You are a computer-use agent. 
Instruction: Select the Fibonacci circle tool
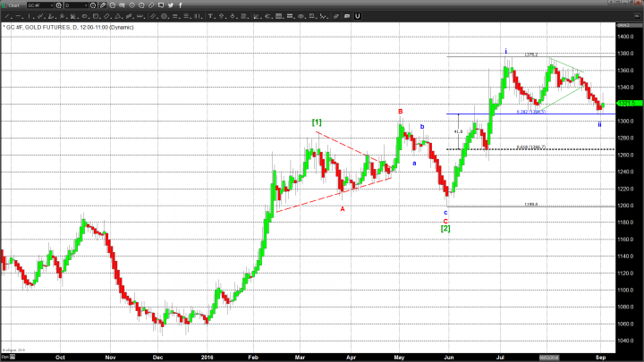click(x=165, y=16)
